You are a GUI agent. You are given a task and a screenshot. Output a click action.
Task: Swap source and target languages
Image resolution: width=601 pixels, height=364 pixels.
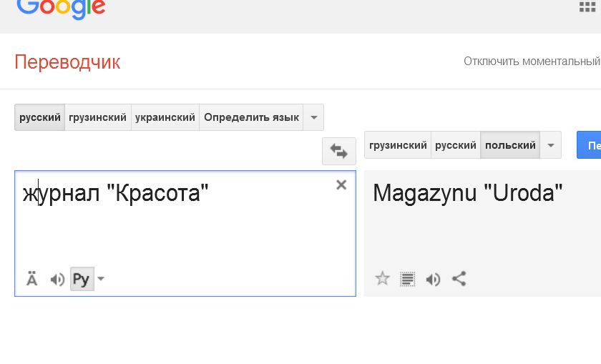coord(338,151)
